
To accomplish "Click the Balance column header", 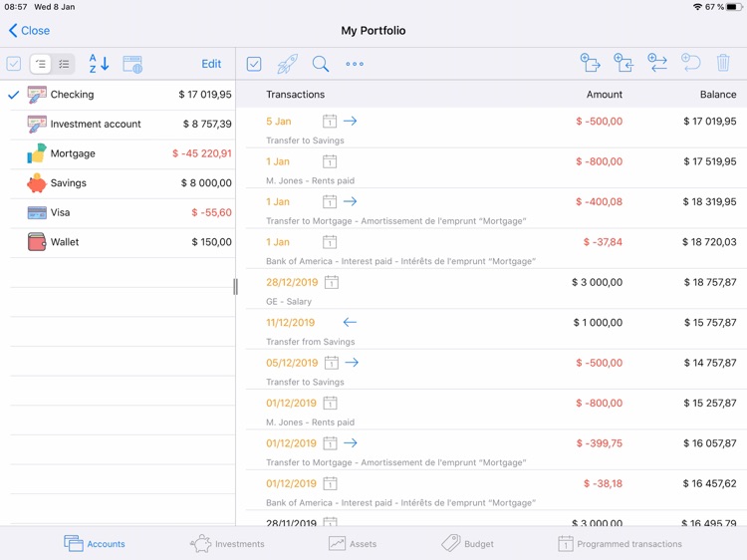I will tap(718, 95).
